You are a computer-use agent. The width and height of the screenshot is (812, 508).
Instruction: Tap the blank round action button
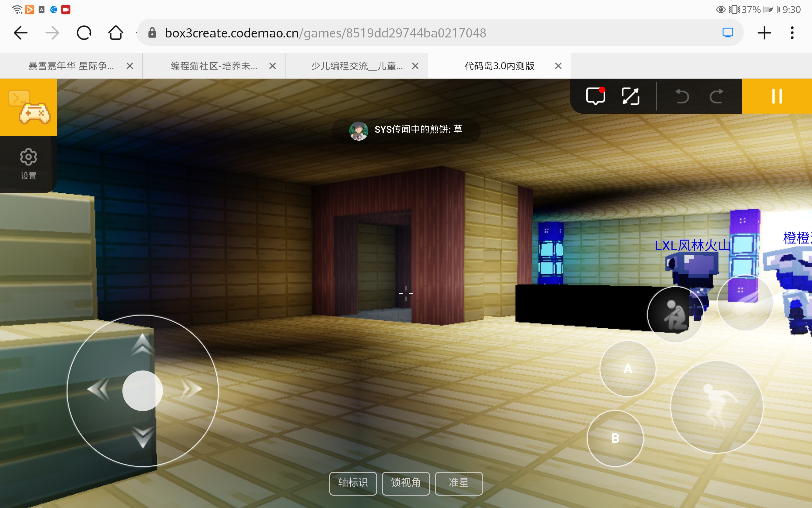click(745, 303)
